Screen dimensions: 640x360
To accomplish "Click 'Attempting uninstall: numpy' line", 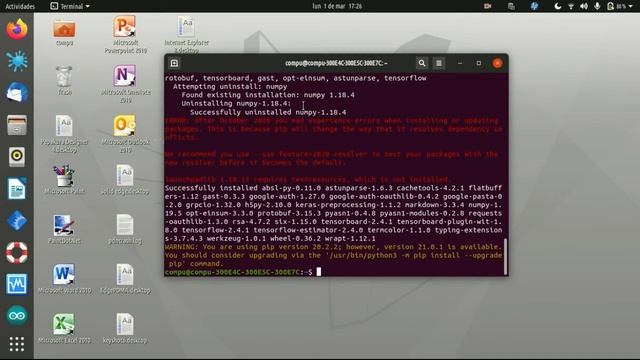I will (230, 87).
